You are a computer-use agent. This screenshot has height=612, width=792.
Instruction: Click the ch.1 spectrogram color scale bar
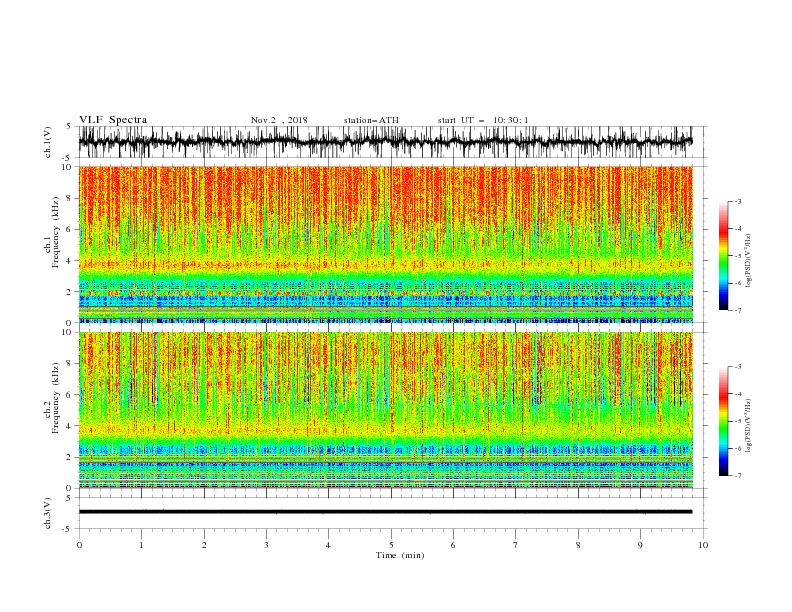point(723,256)
